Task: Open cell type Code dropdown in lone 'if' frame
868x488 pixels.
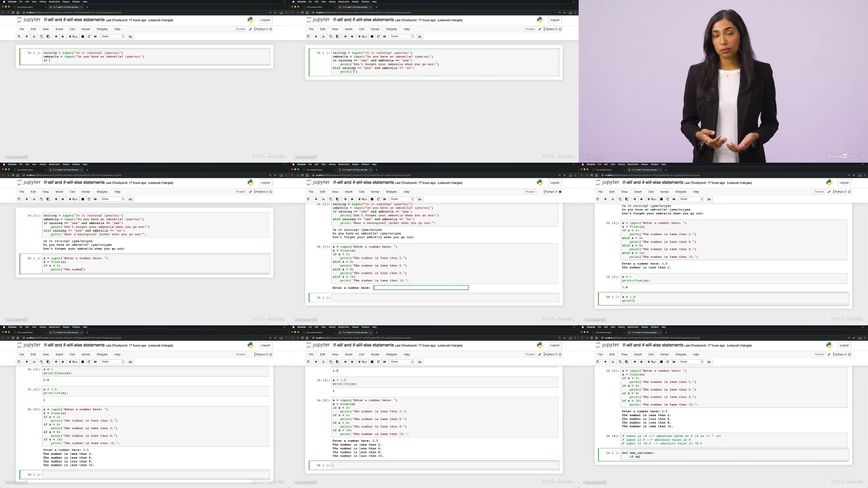Action: [x=113, y=36]
